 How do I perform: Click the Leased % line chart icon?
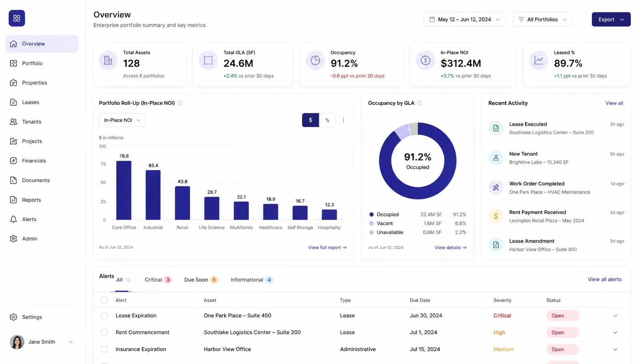pyautogui.click(x=539, y=61)
